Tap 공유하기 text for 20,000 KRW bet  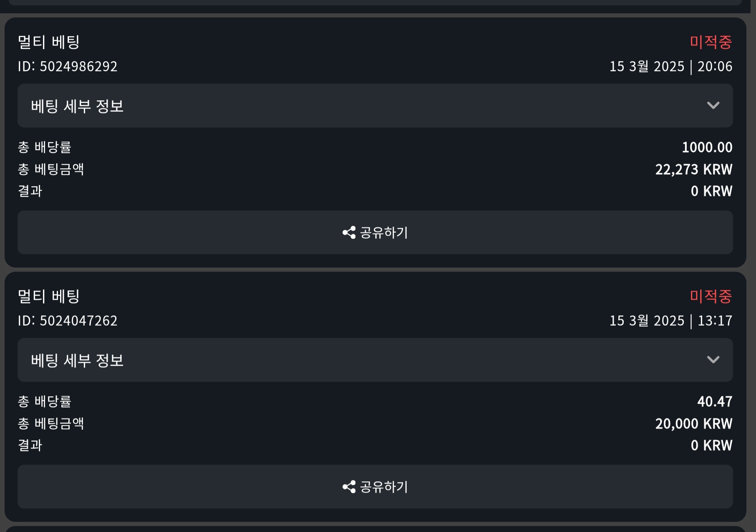coord(384,487)
